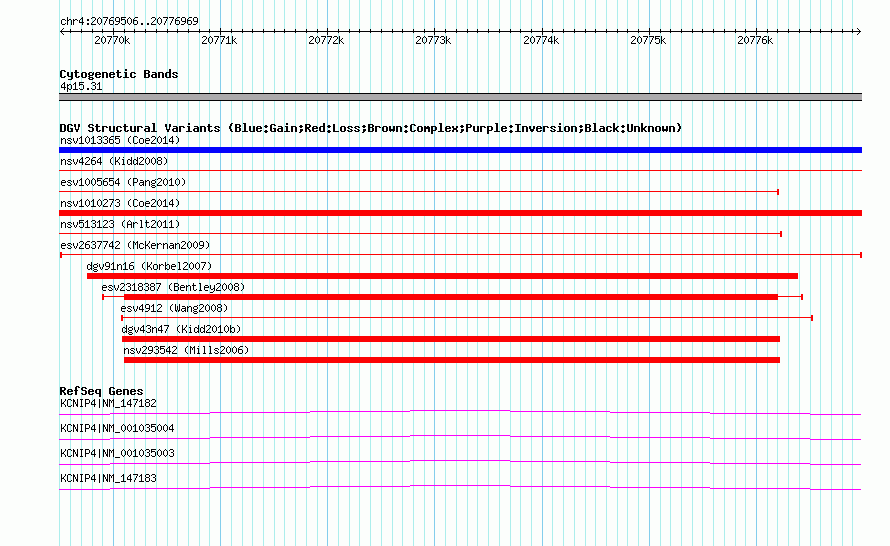Click the left arrow end of the ruler
The height and width of the screenshot is (546, 890).
62,32
